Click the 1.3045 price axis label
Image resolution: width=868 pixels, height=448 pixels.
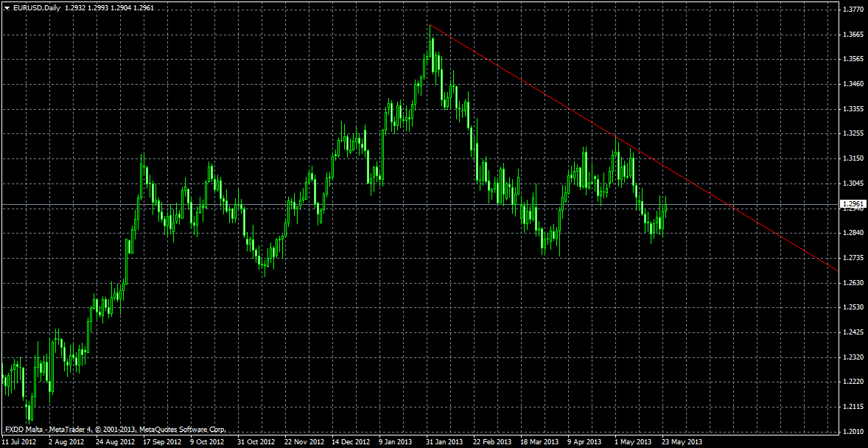[x=853, y=183]
